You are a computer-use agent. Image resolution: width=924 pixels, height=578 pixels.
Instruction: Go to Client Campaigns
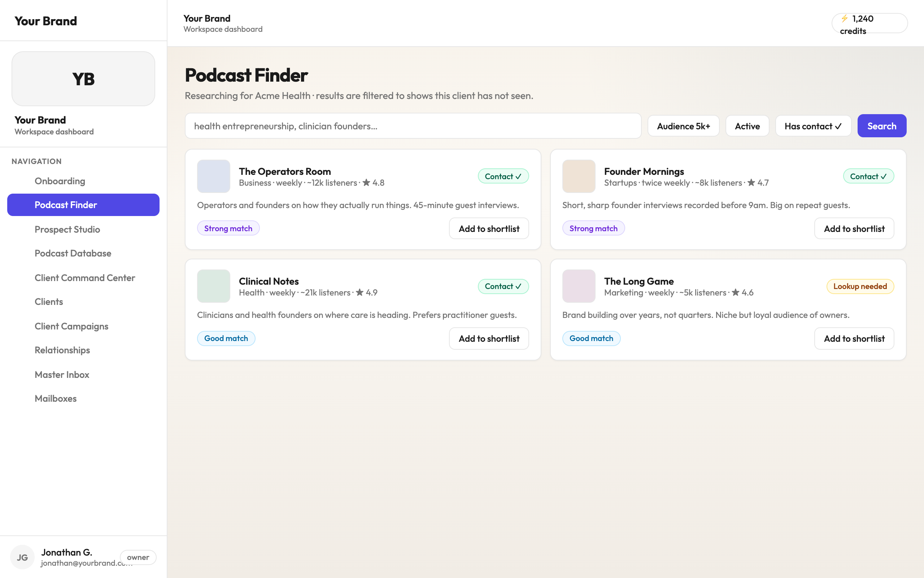(83, 326)
